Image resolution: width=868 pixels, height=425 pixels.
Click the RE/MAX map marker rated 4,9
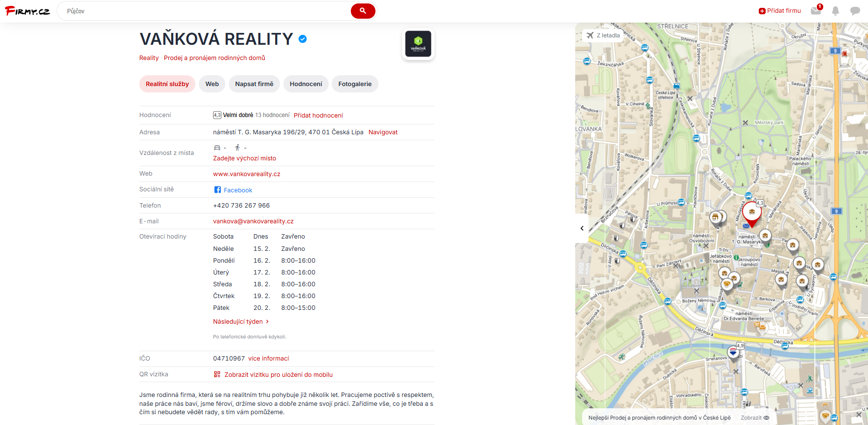tap(733, 353)
